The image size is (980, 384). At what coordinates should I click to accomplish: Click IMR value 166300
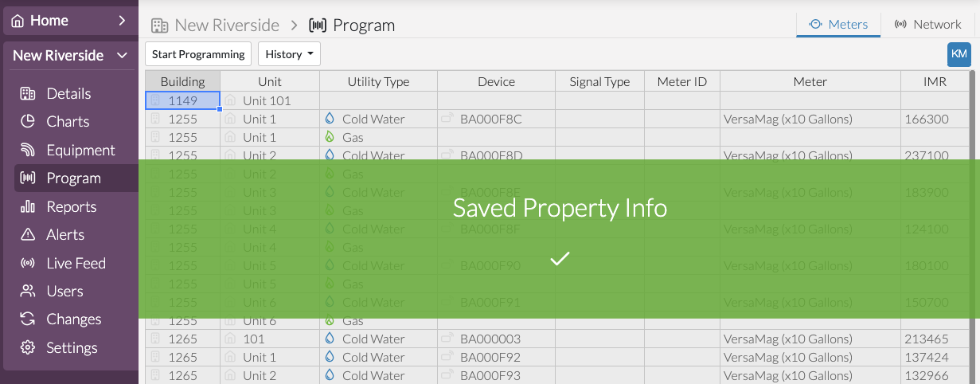pyautogui.click(x=934, y=119)
